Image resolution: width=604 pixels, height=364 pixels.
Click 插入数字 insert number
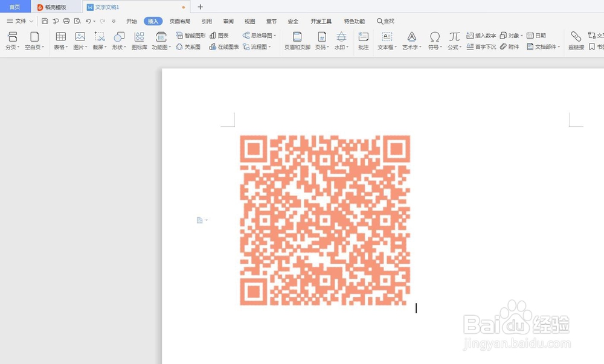[481, 36]
